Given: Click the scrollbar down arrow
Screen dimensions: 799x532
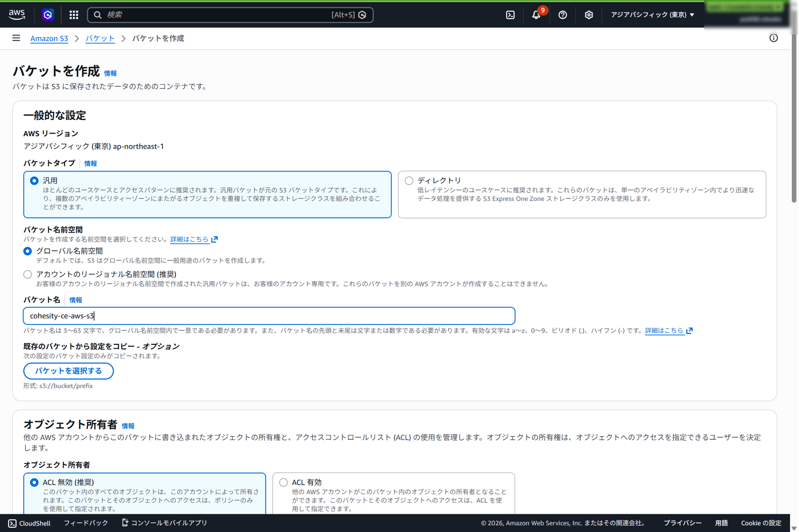Looking at the screenshot, I should [794, 528].
